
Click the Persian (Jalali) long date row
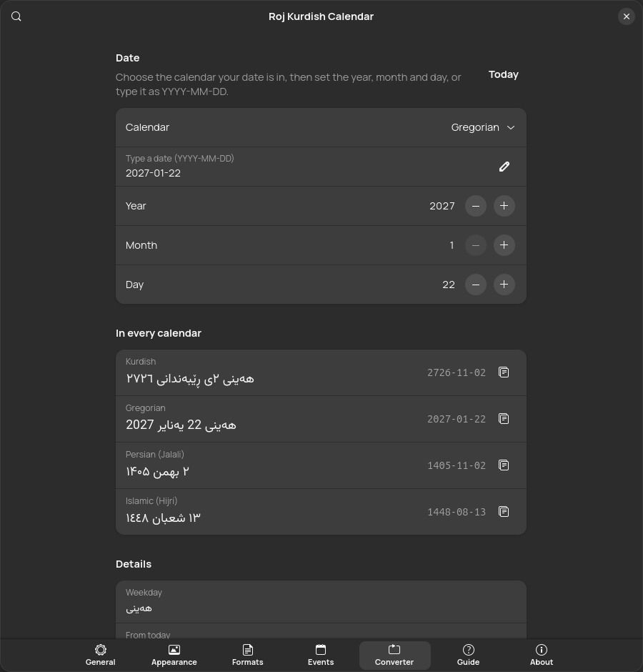point(321,465)
